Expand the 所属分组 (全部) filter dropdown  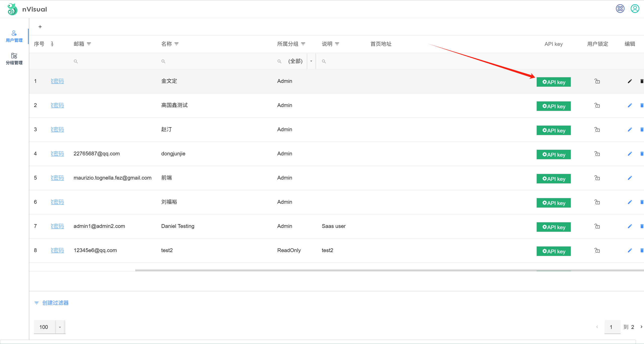click(311, 61)
